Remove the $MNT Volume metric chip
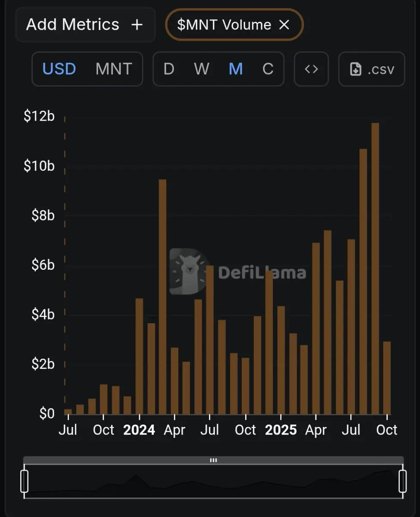 tap(284, 25)
